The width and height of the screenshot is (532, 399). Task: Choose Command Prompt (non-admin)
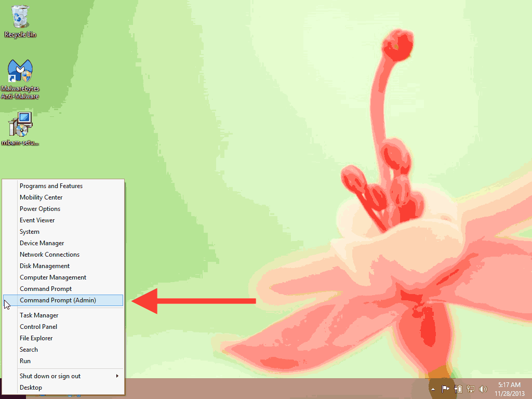[63, 289]
